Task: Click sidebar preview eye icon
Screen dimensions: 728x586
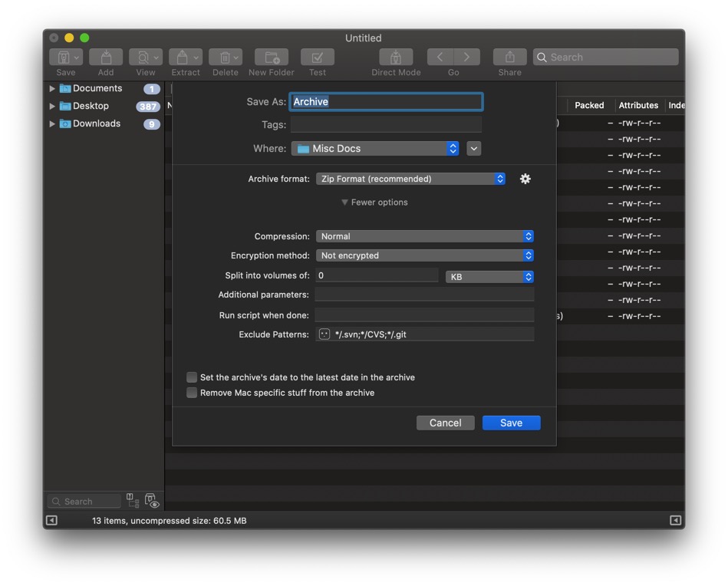Action: pos(152,501)
